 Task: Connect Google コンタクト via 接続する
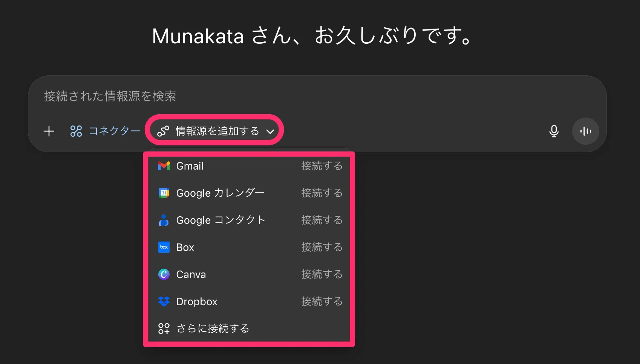point(322,220)
